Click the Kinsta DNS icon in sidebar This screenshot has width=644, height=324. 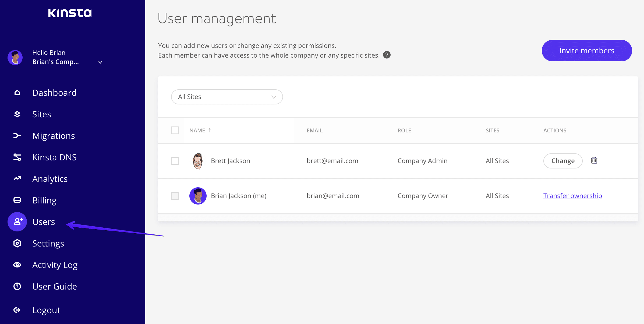tap(17, 157)
